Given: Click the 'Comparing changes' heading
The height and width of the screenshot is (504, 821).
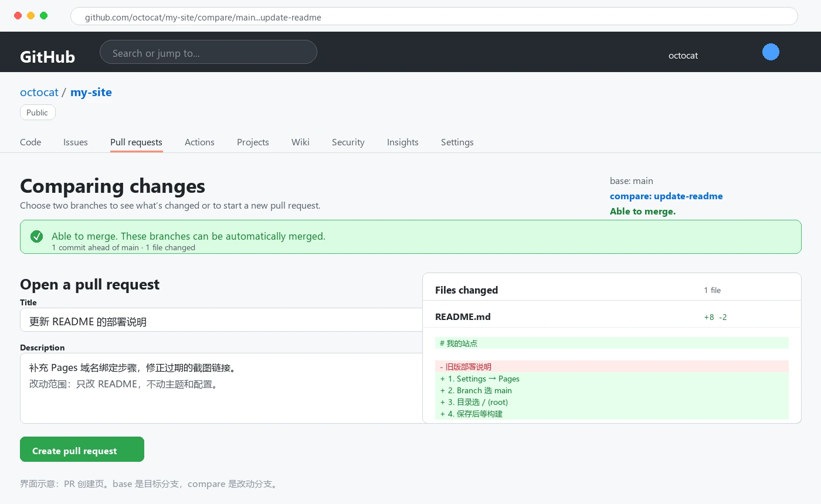Looking at the screenshot, I should tap(113, 186).
